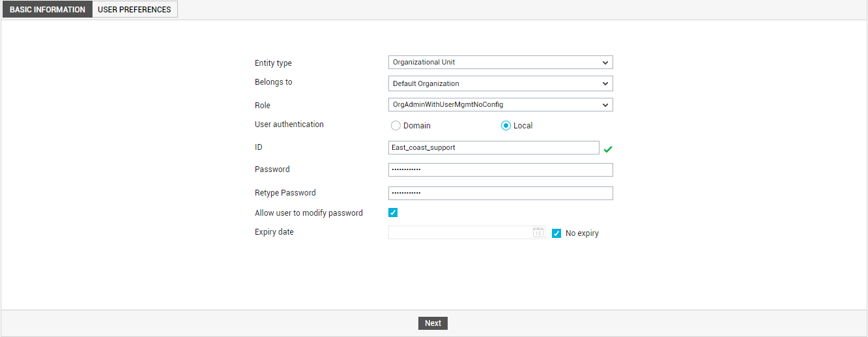Click the Retype Password label

click(x=285, y=192)
